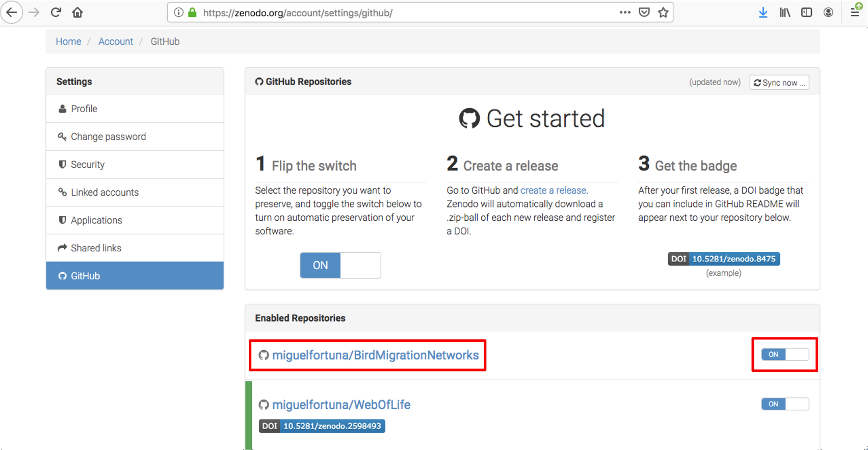Show site information icon in address bar
The width and height of the screenshot is (868, 450).
[x=178, y=13]
